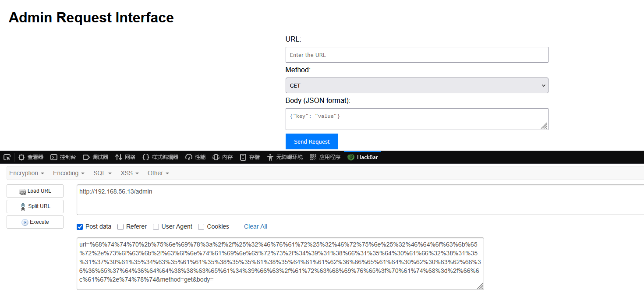Image resolution: width=644 pixels, height=300 pixels.
Task: Open the Storage (存储) panel
Action: pyautogui.click(x=250, y=157)
